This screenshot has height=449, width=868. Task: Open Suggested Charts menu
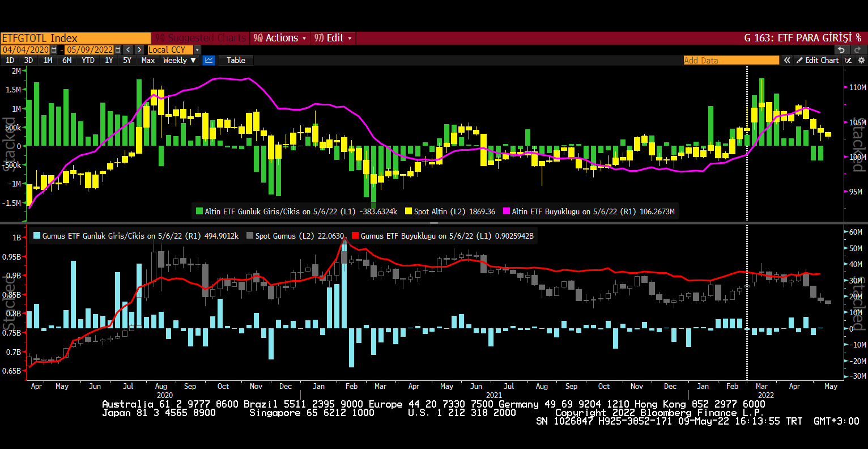pos(201,38)
